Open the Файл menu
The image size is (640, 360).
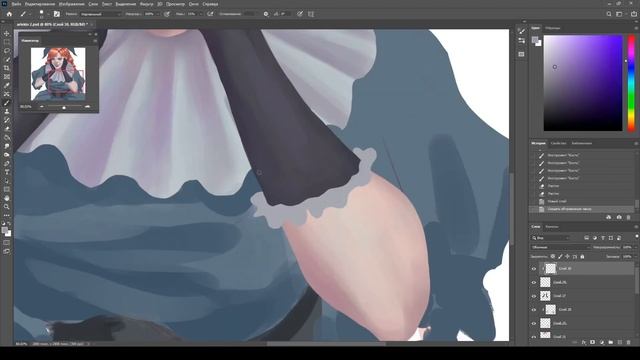pos(16,4)
